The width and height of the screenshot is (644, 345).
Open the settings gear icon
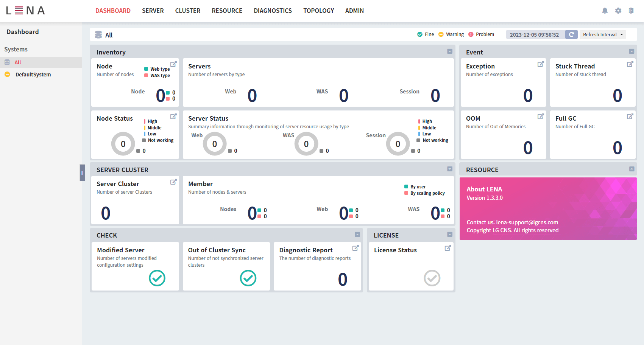pyautogui.click(x=618, y=11)
